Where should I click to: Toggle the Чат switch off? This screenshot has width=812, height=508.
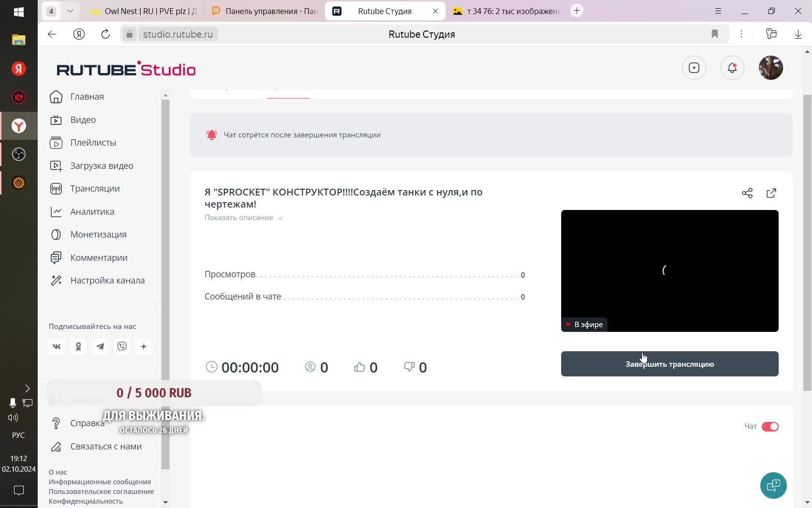coord(770,426)
